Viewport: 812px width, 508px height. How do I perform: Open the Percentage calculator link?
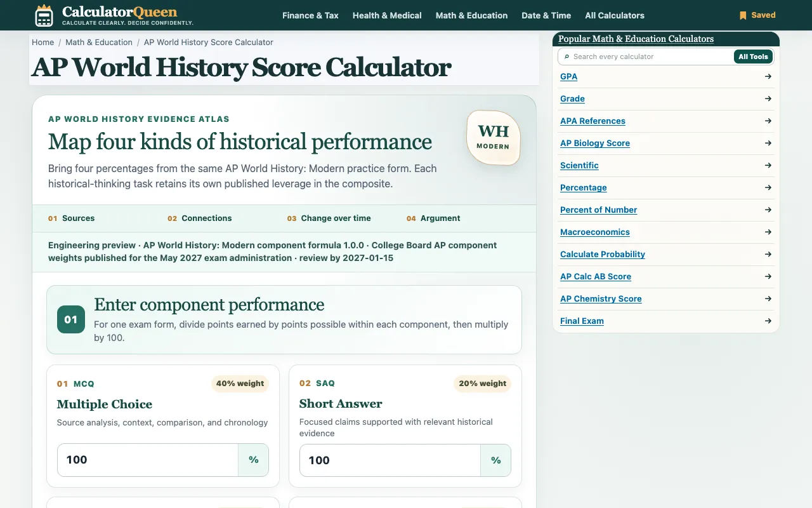pos(584,187)
